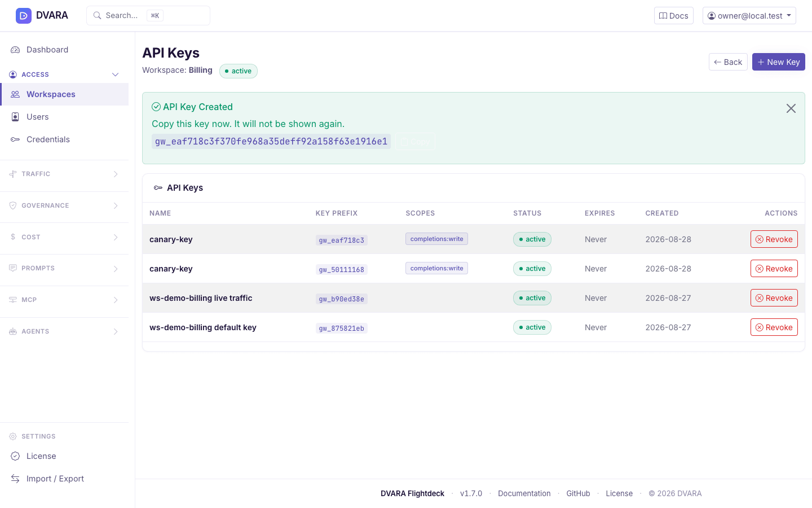Open the License footer link

point(619,493)
